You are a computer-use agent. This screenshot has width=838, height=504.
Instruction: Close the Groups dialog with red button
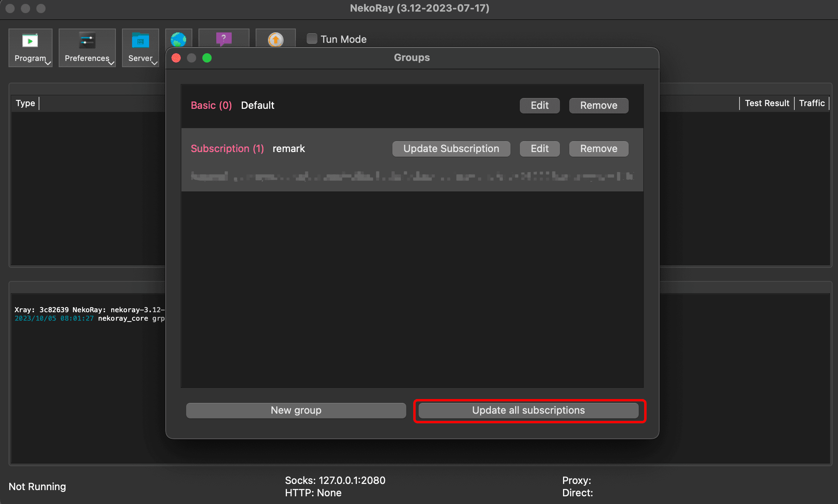coord(176,58)
